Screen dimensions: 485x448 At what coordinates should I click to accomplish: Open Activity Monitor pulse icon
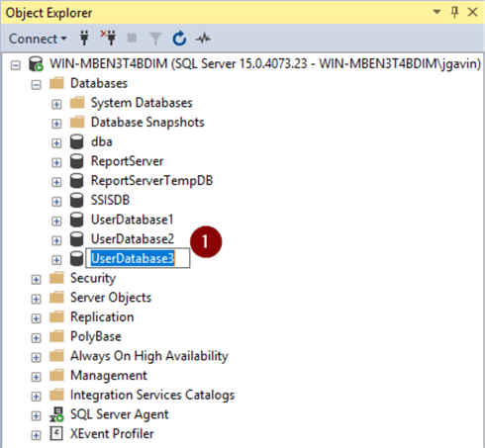[x=203, y=39]
